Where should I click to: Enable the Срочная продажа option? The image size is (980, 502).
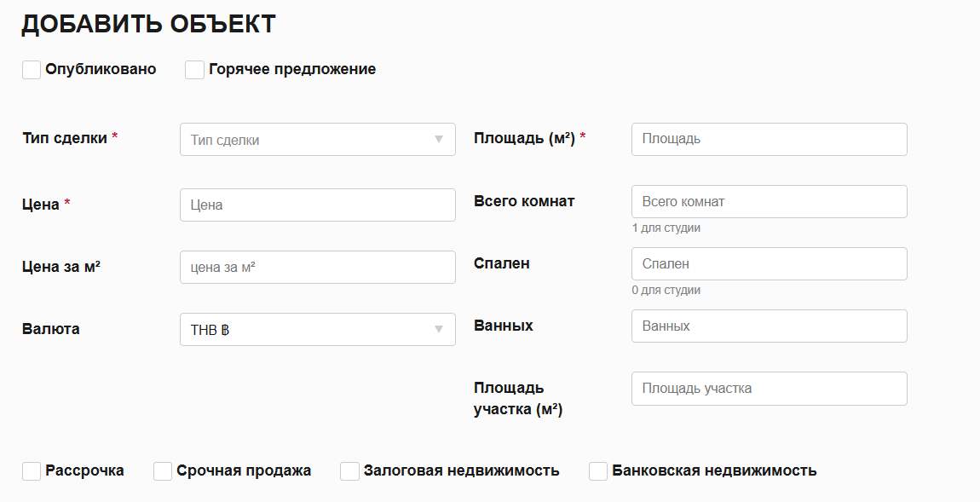tap(163, 471)
